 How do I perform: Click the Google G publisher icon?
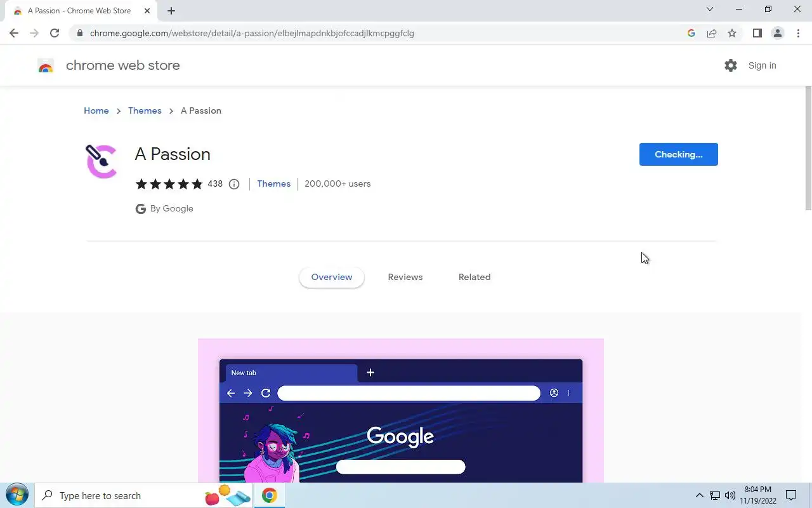(x=141, y=209)
